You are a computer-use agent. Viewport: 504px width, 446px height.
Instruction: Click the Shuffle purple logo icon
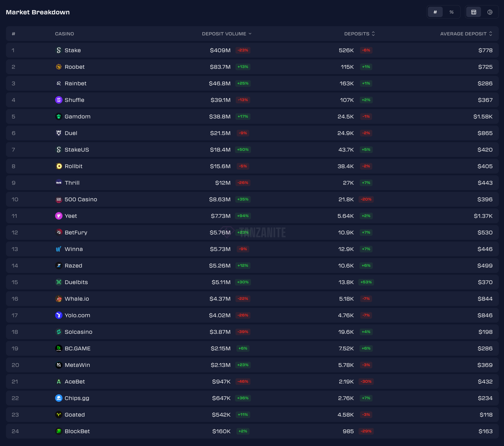59,100
